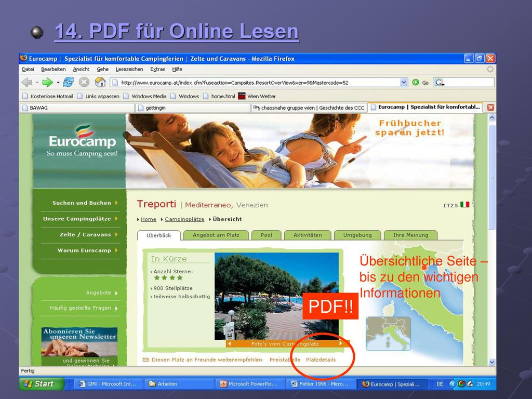Click the green forward arrow
This screenshot has width=532, height=399.
click(47, 82)
